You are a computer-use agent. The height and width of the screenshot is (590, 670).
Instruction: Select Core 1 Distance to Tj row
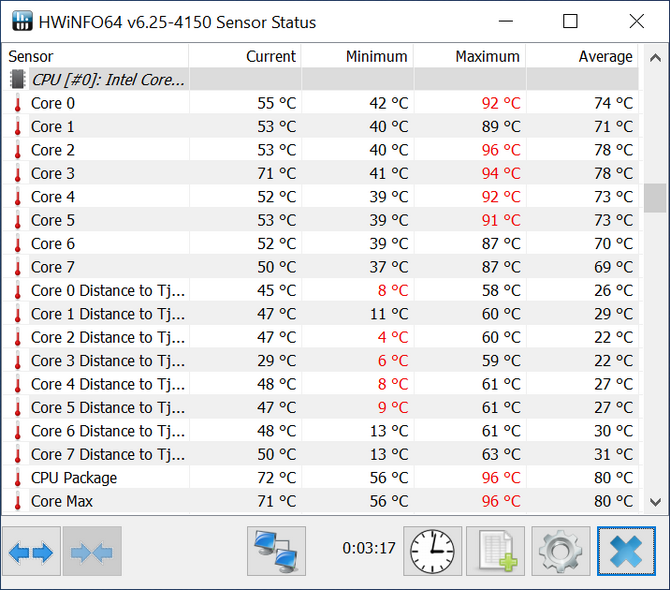coord(321,314)
